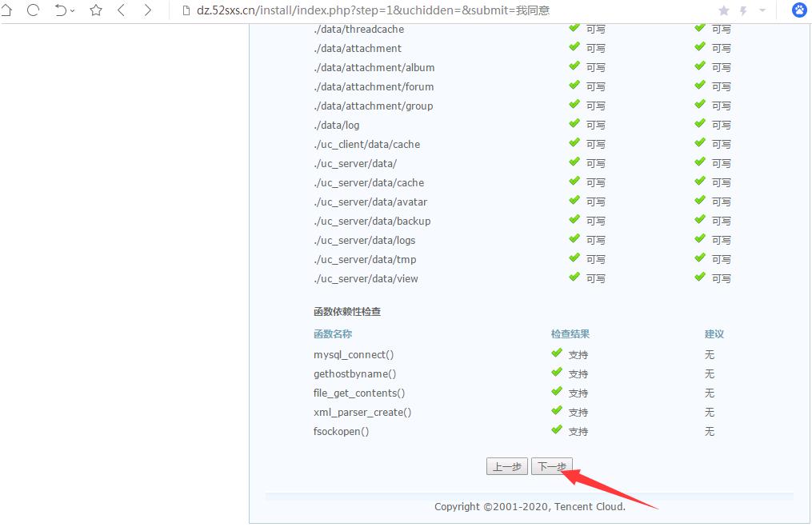The width and height of the screenshot is (812, 527).
Task: Click the mysql_connect() function name
Action: [x=354, y=355]
